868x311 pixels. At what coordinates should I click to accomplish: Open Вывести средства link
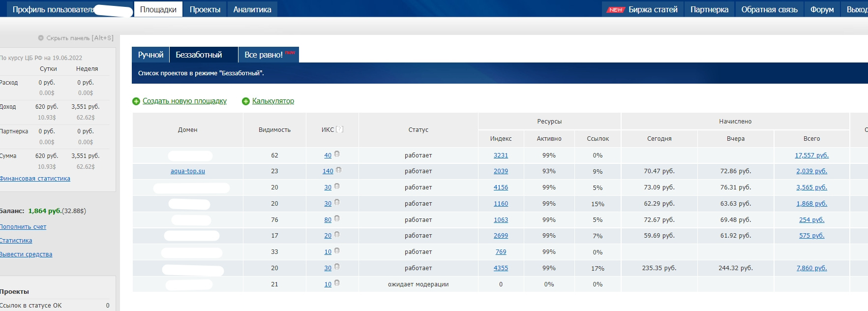pos(26,254)
